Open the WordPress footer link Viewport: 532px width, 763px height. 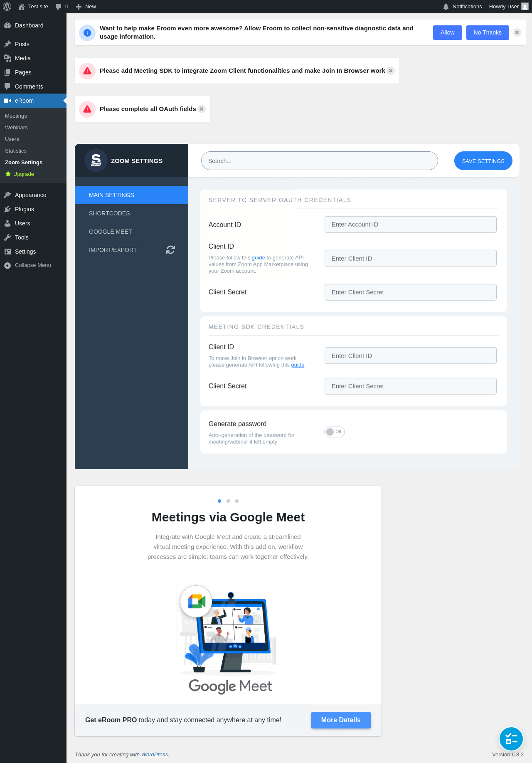click(155, 755)
